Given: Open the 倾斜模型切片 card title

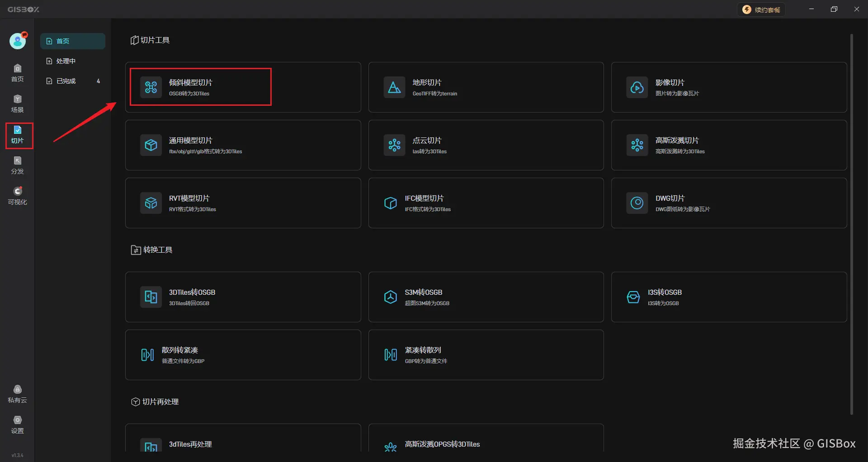Looking at the screenshot, I should pyautogui.click(x=190, y=82).
